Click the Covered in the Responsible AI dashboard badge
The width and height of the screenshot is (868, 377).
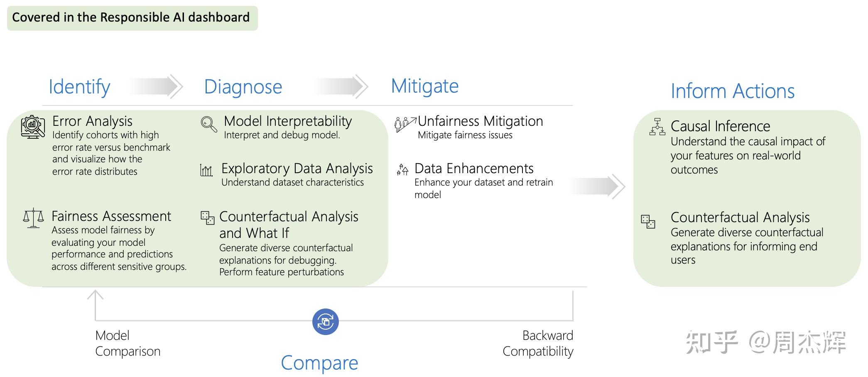(132, 18)
